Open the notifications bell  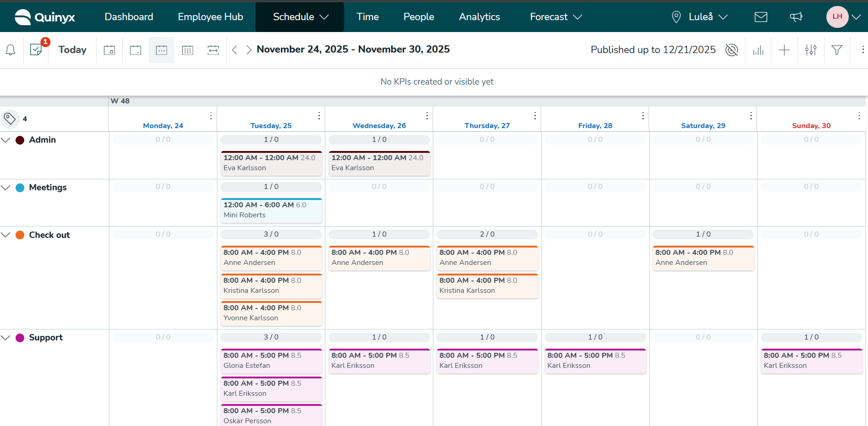point(11,50)
